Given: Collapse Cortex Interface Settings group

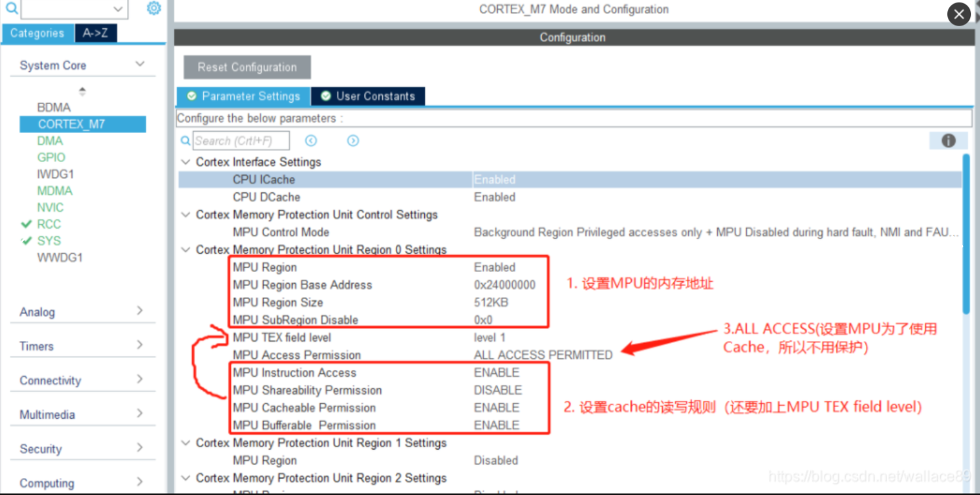Looking at the screenshot, I should click(186, 162).
